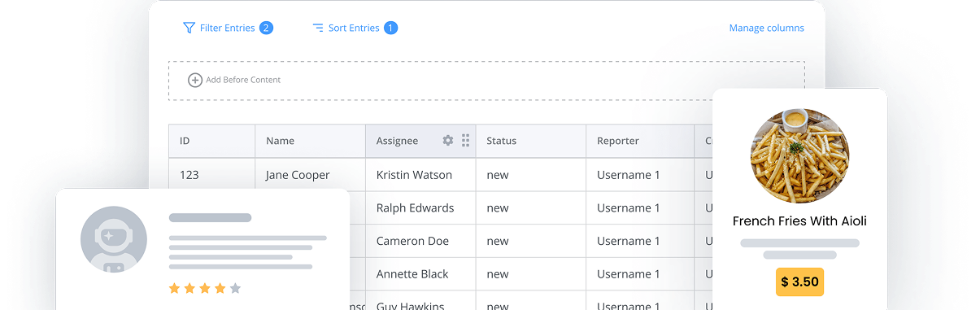This screenshot has height=310, width=980.
Task: Click the status cell in Ralph Edwards row
Action: coord(531,208)
